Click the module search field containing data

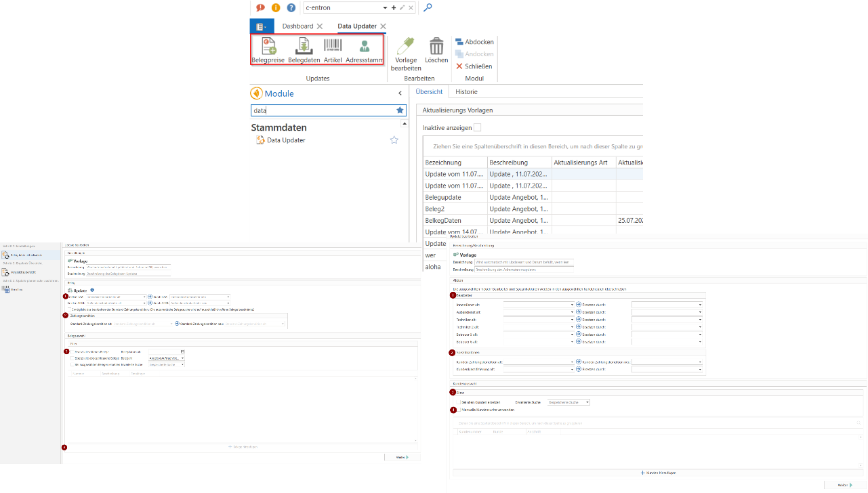pyautogui.click(x=322, y=110)
